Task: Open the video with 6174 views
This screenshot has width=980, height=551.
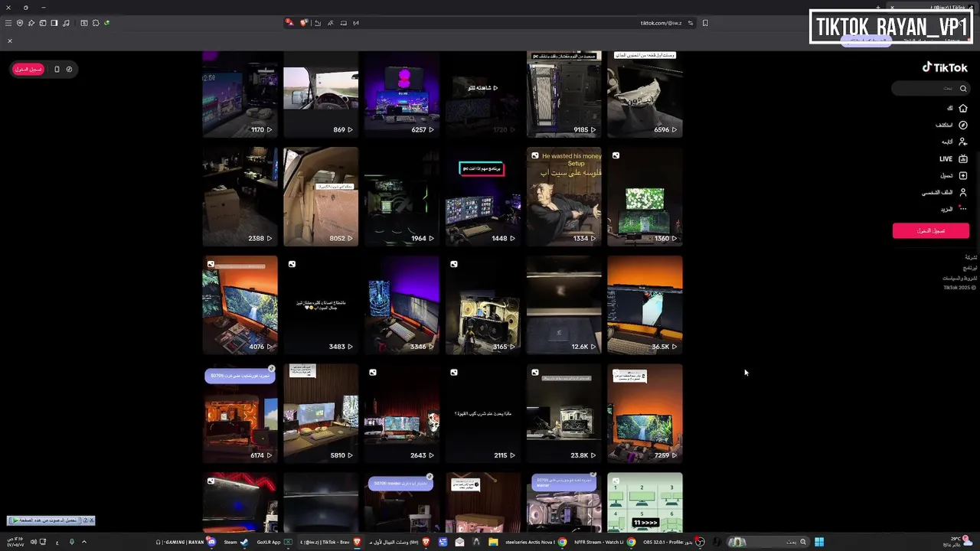Action: tap(240, 414)
